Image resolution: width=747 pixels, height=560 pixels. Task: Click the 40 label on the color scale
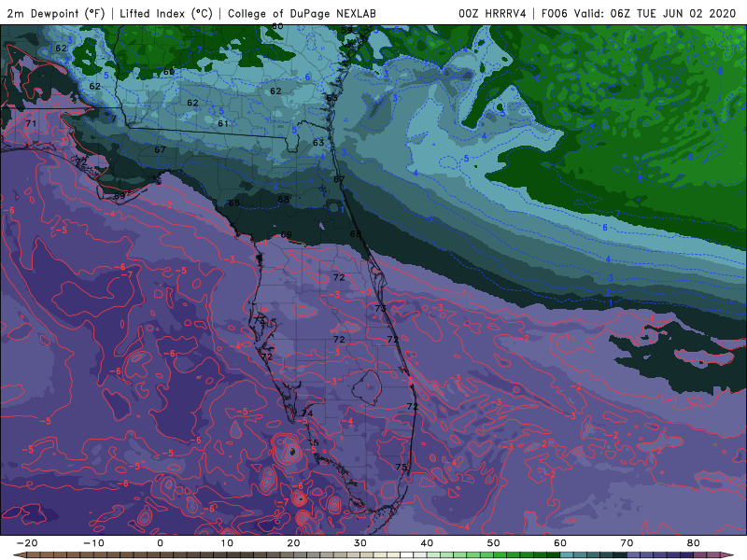(x=427, y=543)
